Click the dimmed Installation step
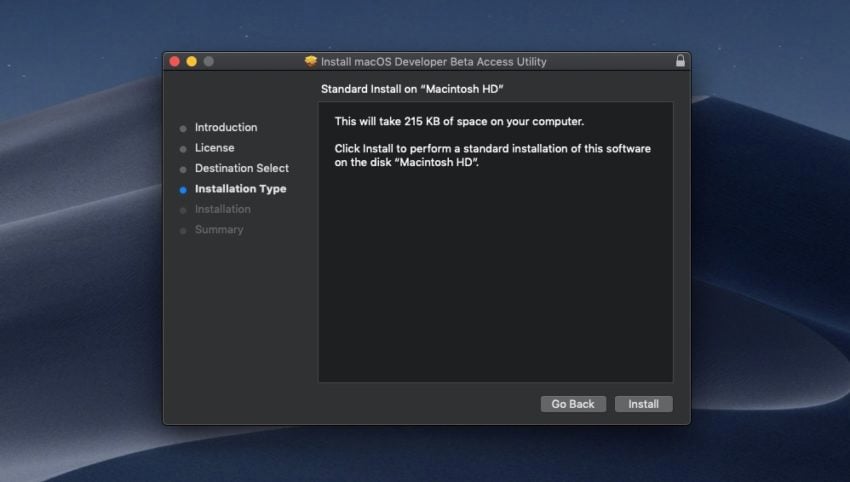 click(223, 209)
